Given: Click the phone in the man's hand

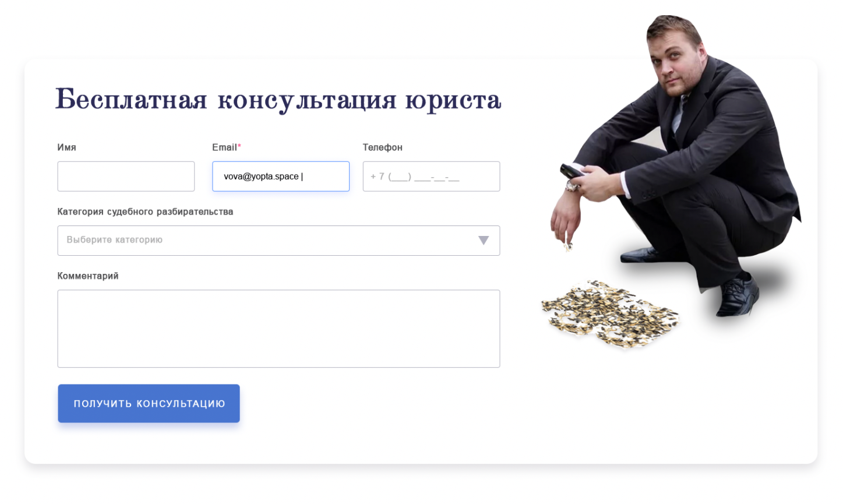Looking at the screenshot, I should click(572, 171).
